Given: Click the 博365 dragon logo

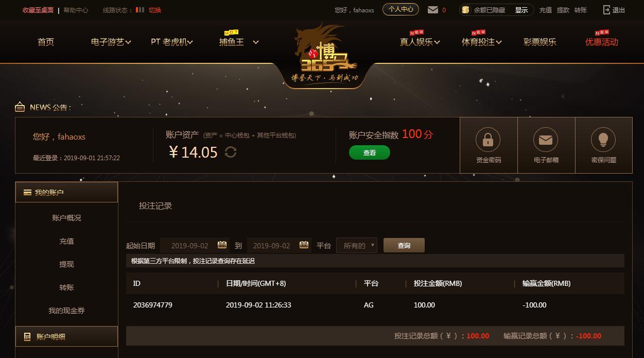Looking at the screenshot, I should (x=325, y=52).
